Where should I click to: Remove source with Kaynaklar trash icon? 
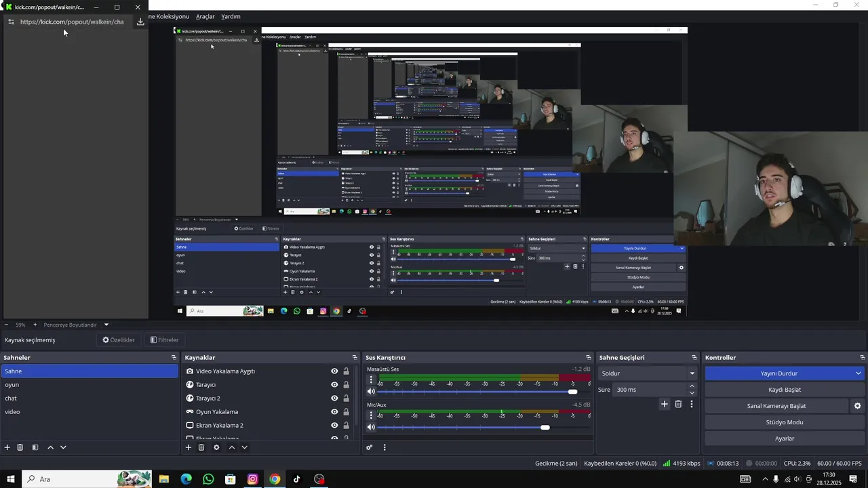tap(201, 447)
